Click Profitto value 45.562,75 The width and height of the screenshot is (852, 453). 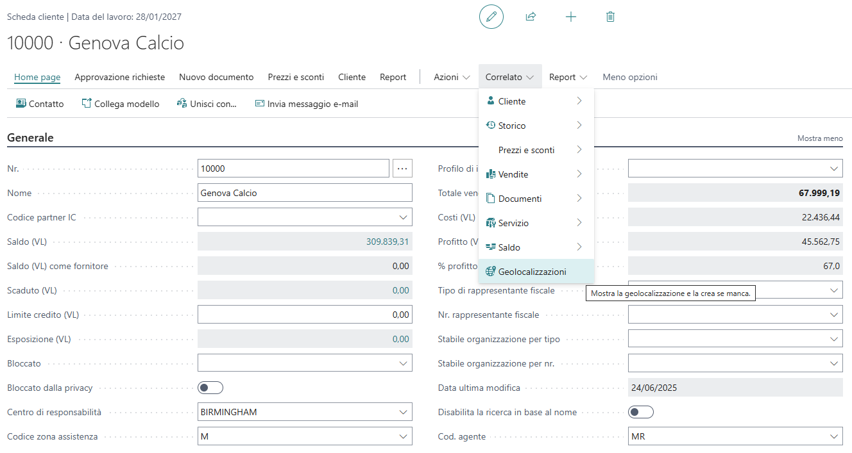pos(820,242)
